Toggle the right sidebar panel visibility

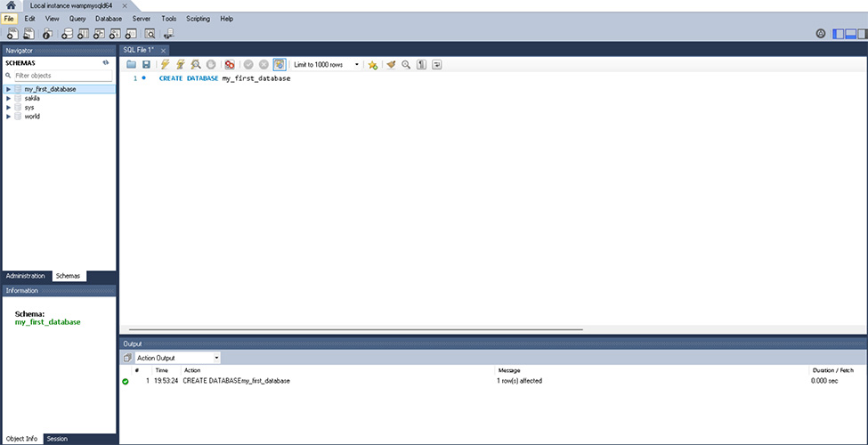(x=861, y=34)
